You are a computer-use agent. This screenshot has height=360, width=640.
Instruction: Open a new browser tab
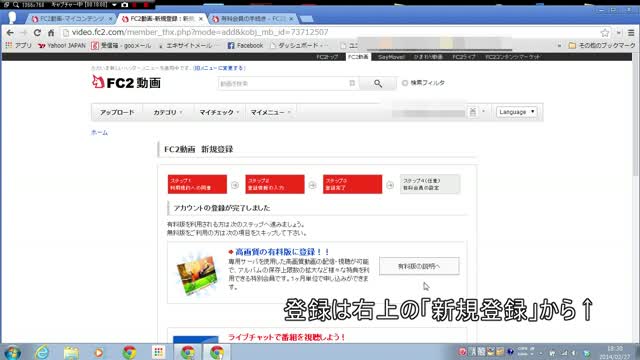(x=306, y=19)
